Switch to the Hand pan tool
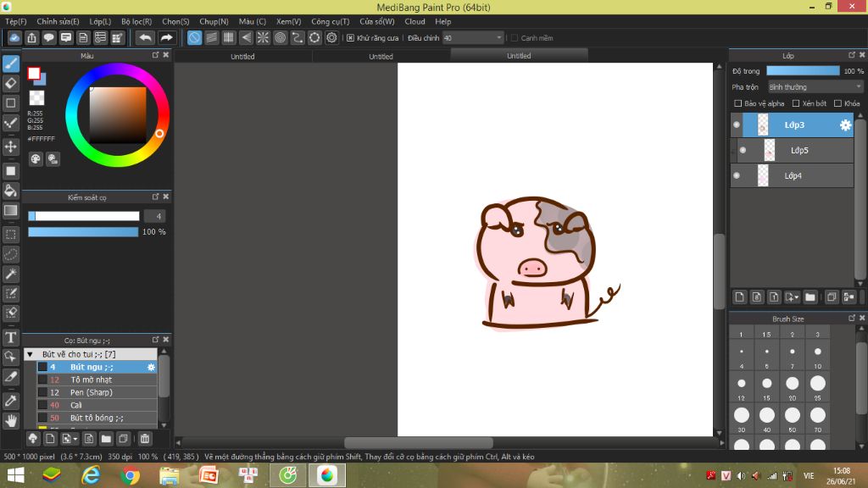The image size is (868, 488). [x=10, y=420]
